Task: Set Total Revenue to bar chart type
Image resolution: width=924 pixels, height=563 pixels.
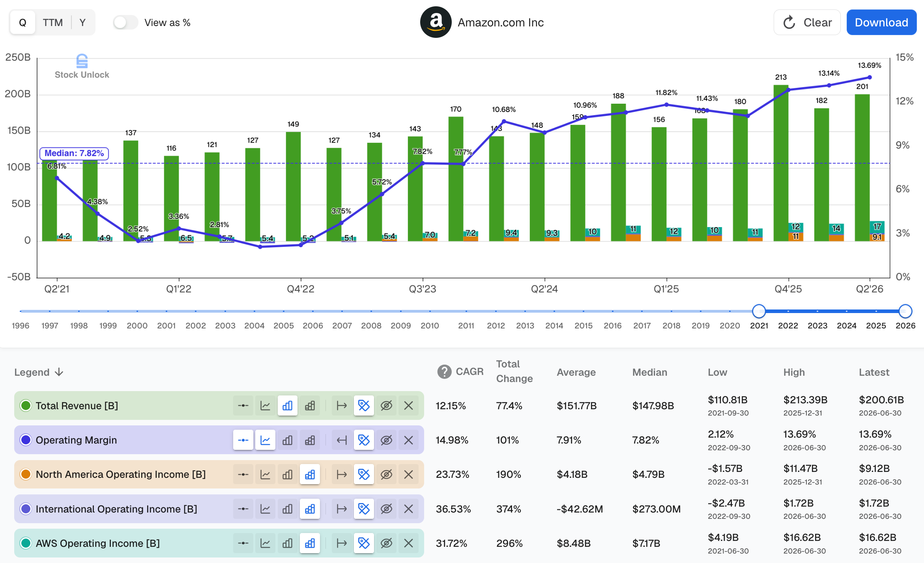Action: coord(288,406)
